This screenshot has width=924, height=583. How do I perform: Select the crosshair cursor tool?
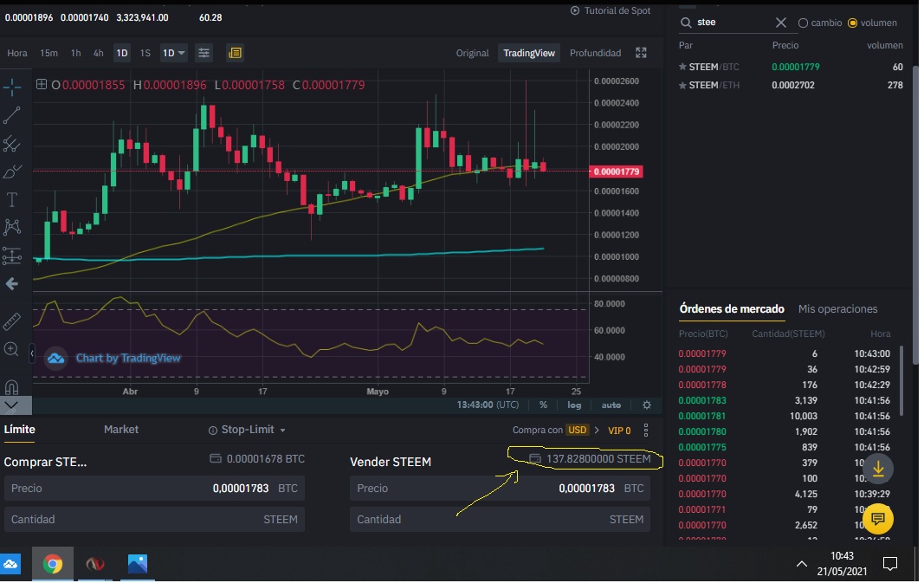(x=12, y=87)
